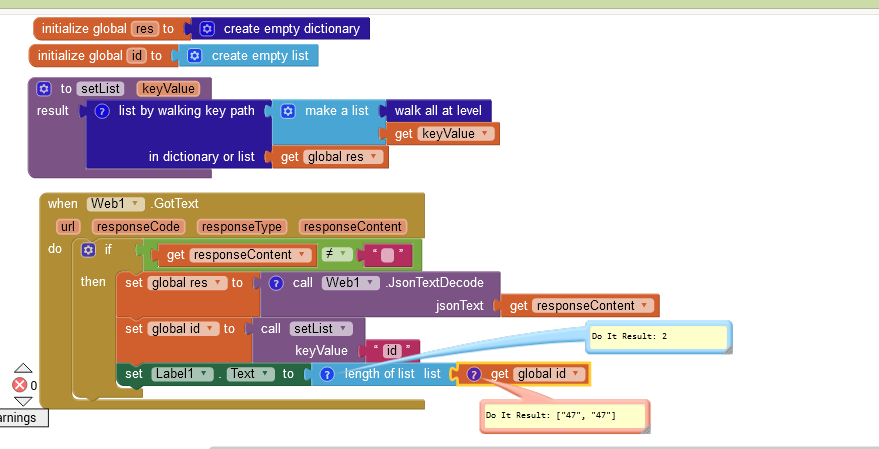The height and width of the screenshot is (449, 879).
Task: Click the down arrow below error counter
Action: coord(23,401)
